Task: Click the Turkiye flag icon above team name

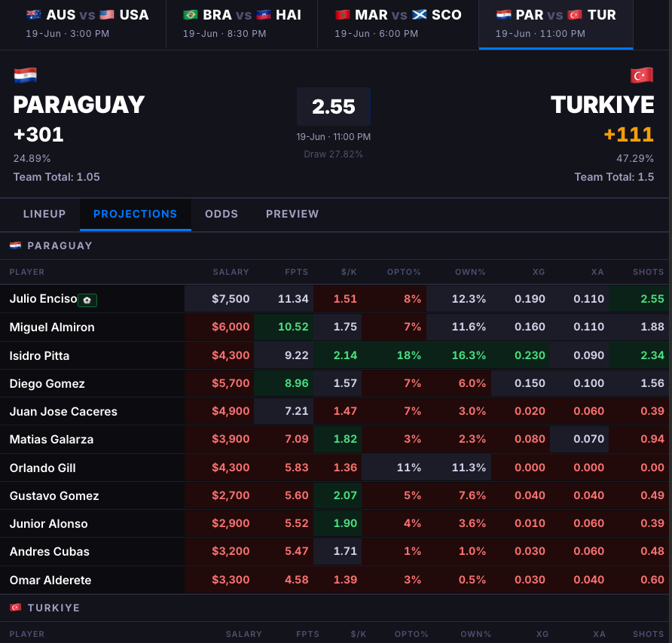Action: (x=642, y=75)
